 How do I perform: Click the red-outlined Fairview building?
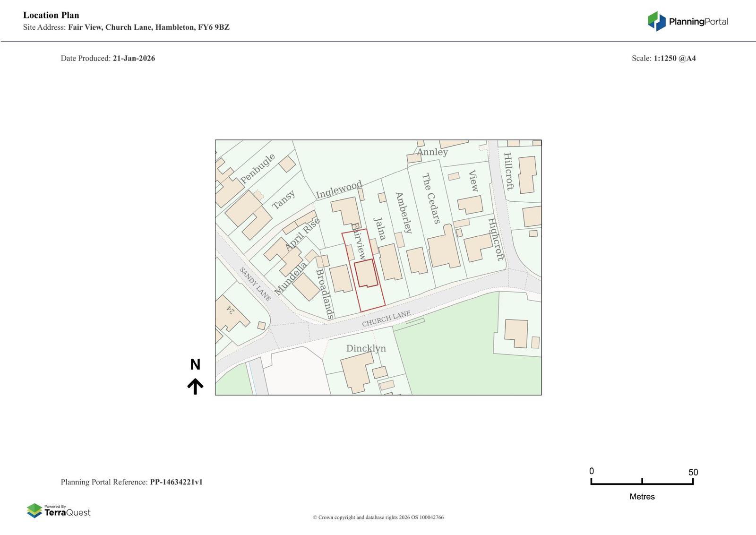point(366,273)
